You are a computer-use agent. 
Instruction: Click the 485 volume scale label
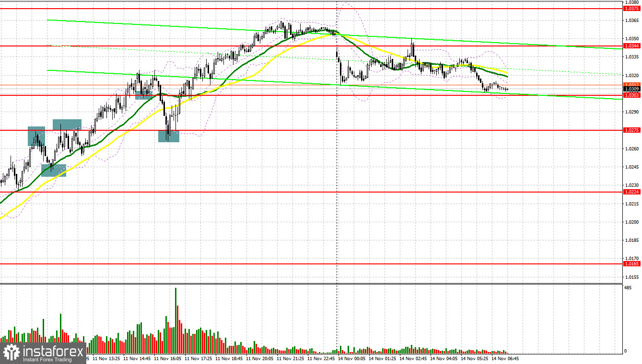click(628, 288)
